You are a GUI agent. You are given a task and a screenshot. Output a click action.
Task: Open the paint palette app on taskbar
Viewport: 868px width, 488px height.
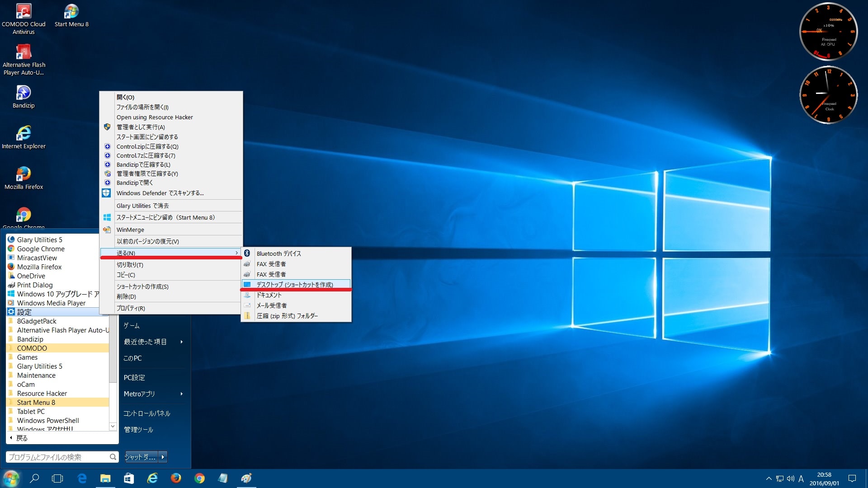tap(246, 479)
